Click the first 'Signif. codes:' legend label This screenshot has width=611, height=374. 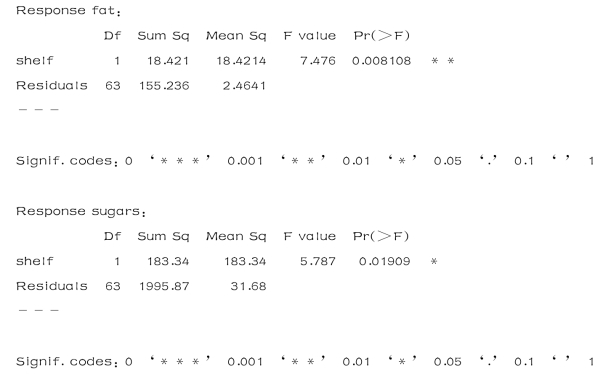click(x=67, y=161)
